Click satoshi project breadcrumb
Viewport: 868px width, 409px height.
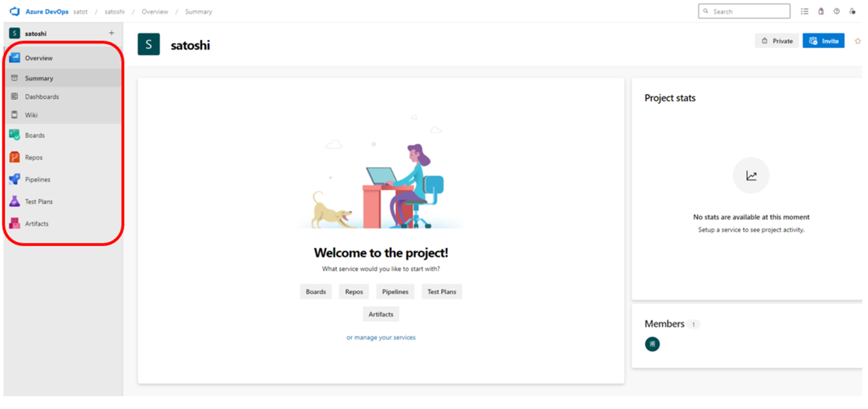click(115, 12)
